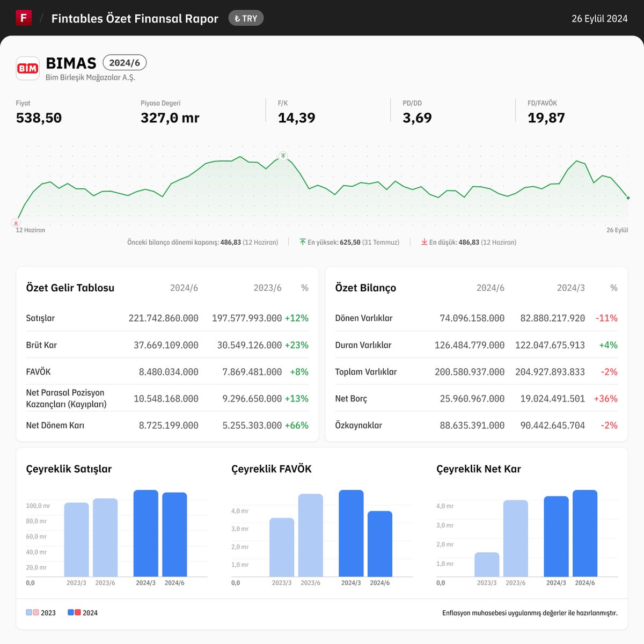Click the Net Borç value 25.960.967.000
This screenshot has height=644, width=644.
[x=472, y=398]
